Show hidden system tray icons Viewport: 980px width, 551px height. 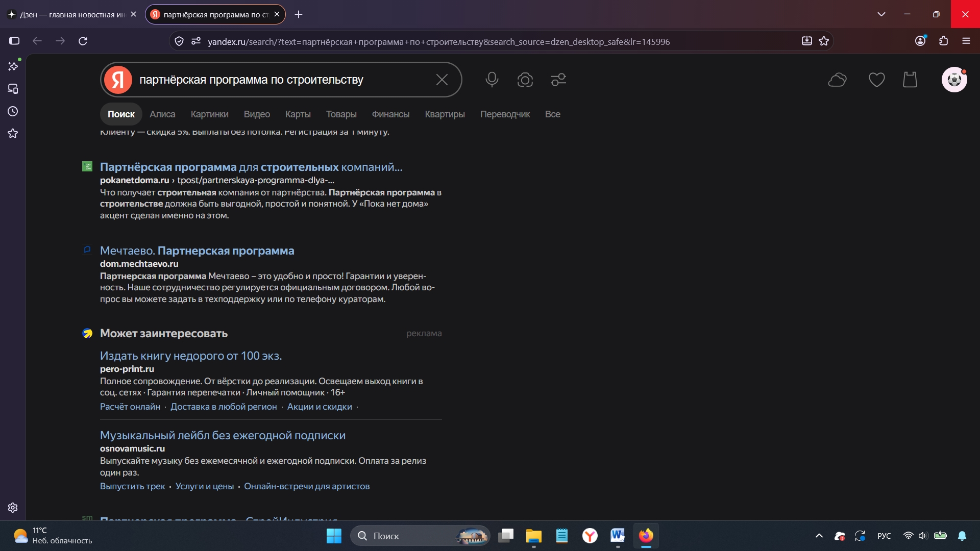[819, 536]
